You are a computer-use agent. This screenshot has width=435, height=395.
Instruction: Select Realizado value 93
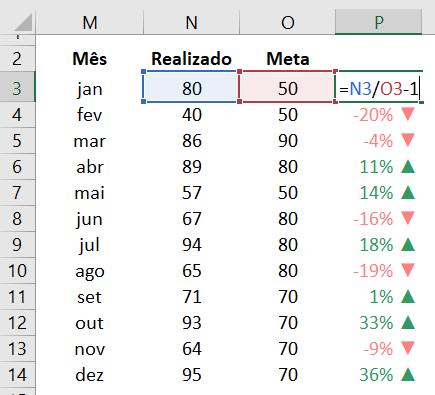click(x=191, y=323)
